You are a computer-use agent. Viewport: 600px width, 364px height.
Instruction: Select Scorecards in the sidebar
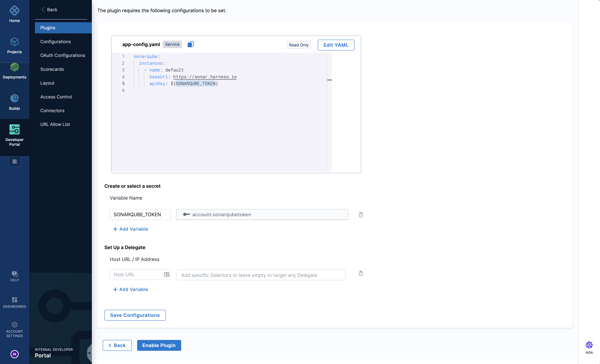52,69
